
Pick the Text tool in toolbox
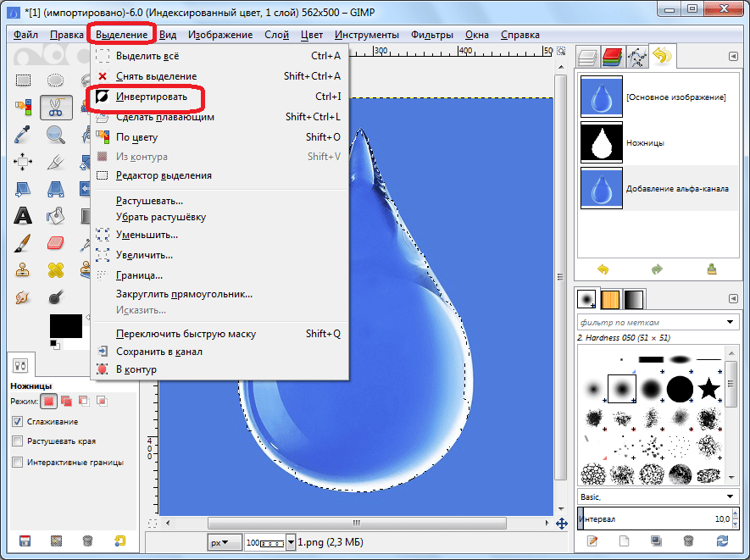click(x=23, y=216)
